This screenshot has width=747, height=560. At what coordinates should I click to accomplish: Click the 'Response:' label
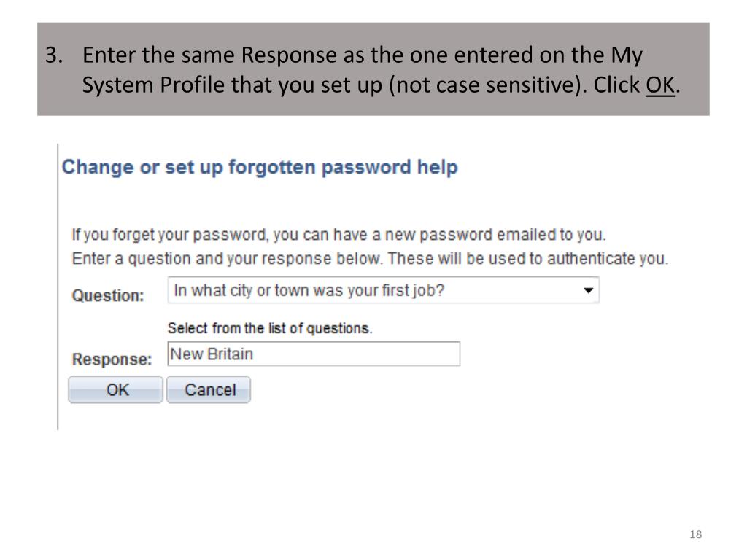tap(112, 359)
